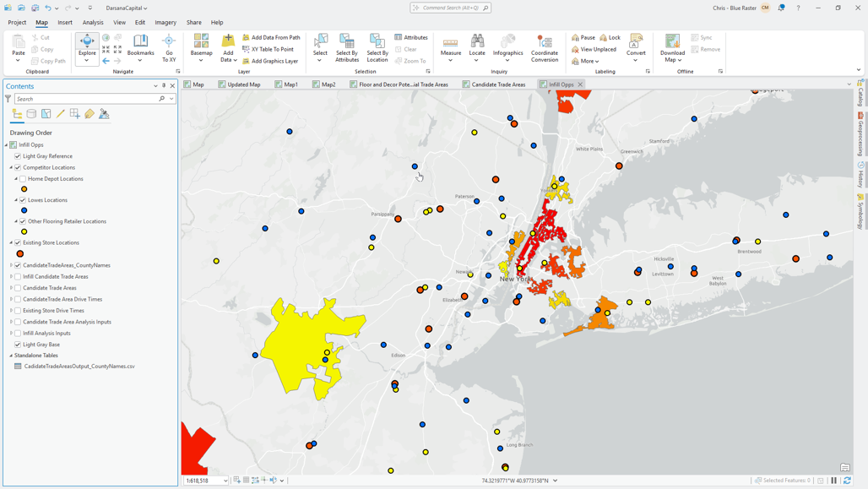Image resolution: width=868 pixels, height=489 pixels.
Task: Click the Command Search box
Action: pos(450,8)
